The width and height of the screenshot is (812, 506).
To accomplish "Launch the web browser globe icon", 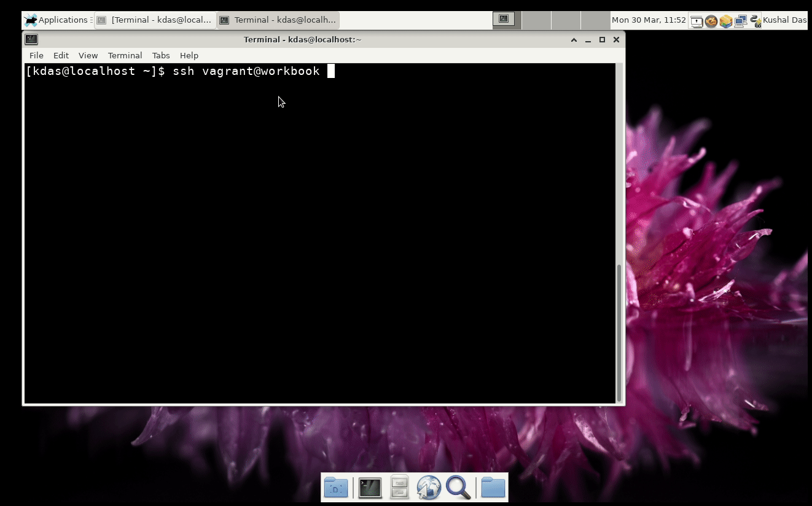I will (429, 488).
